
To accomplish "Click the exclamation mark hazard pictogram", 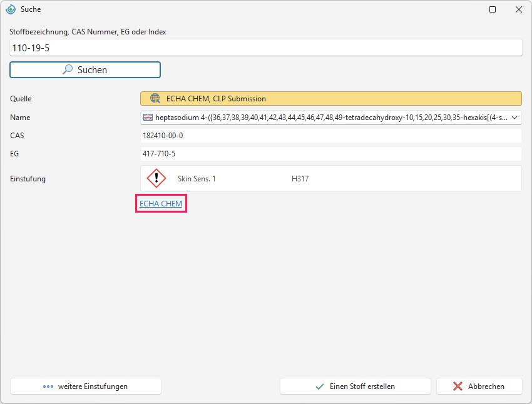I will [x=156, y=178].
